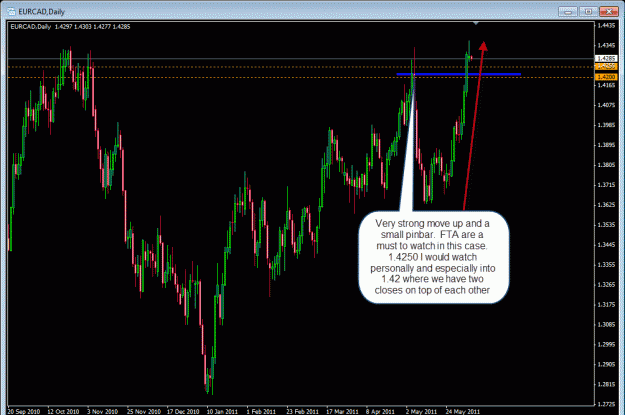
Task: Click the 1.4345 price scale label
Action: [x=606, y=45]
